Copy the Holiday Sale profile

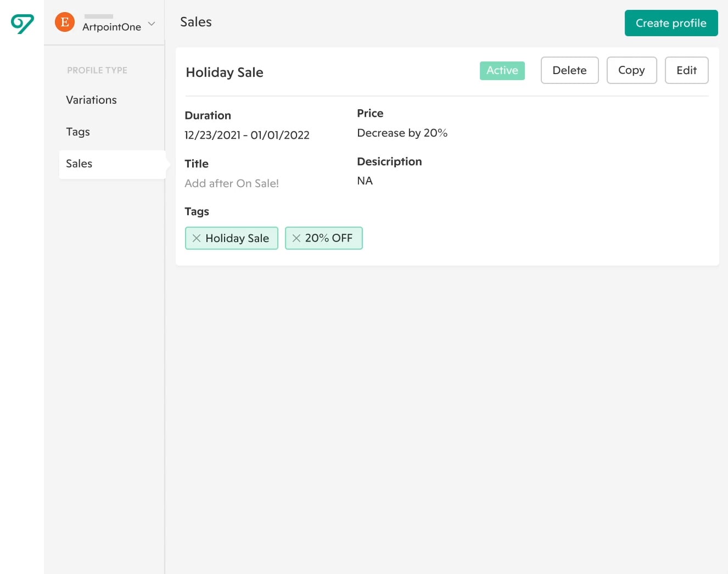[x=631, y=70]
